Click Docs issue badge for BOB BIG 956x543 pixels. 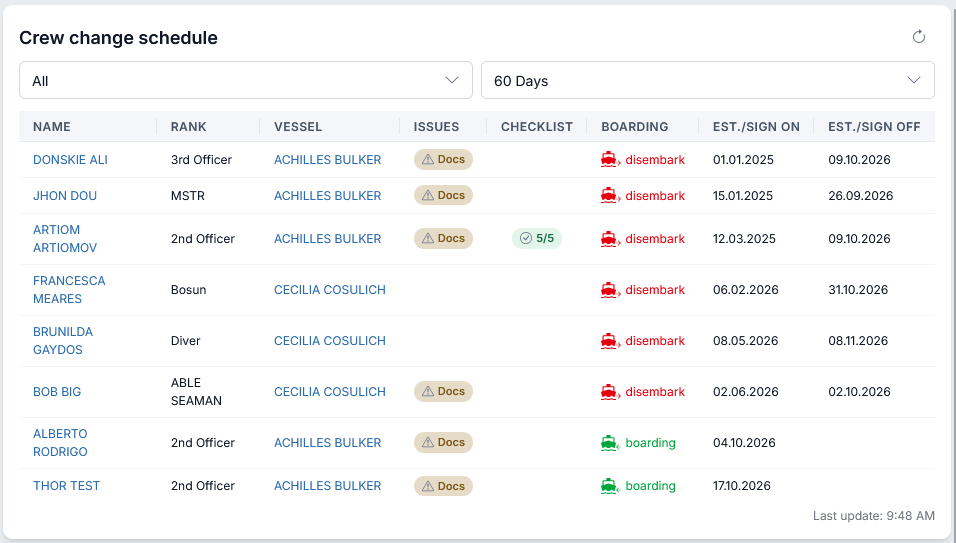(443, 391)
